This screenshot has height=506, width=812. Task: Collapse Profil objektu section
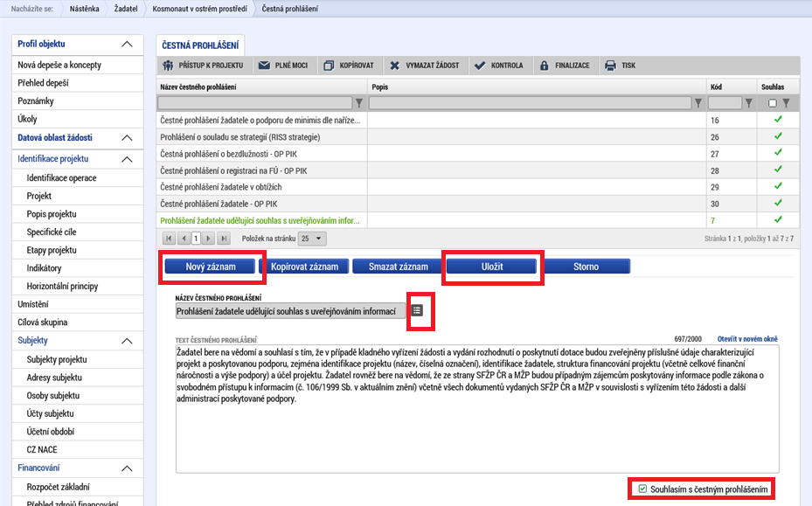pyautogui.click(x=127, y=45)
